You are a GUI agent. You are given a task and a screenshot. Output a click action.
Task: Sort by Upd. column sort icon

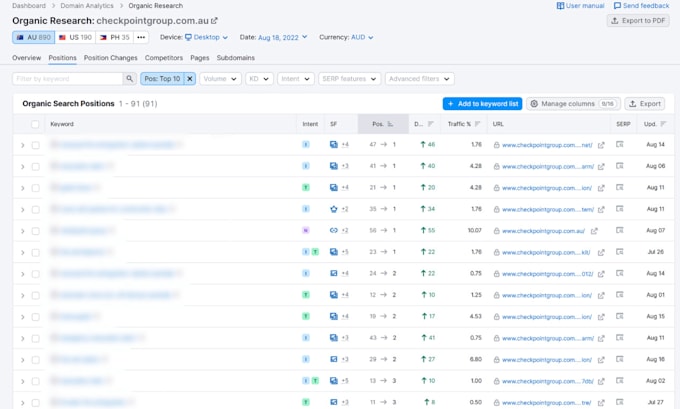click(663, 124)
